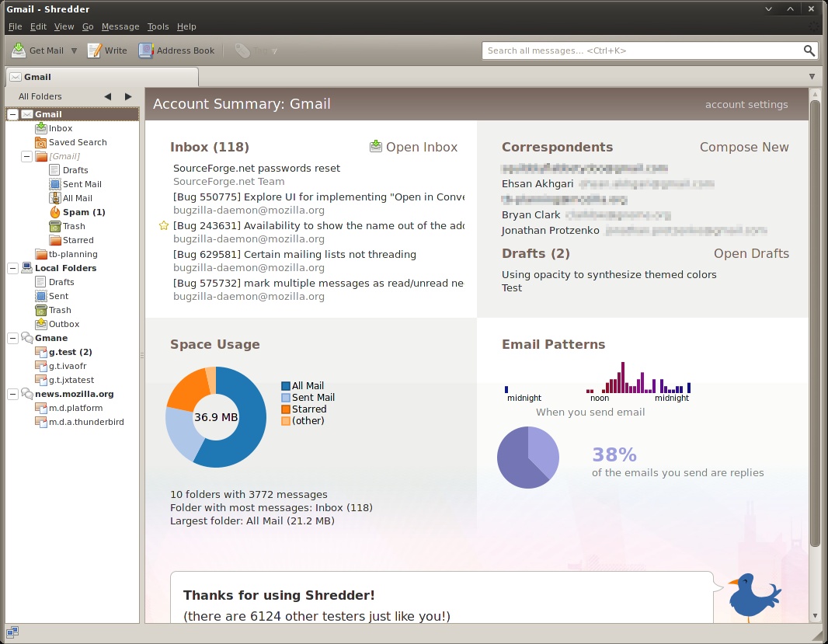
Task: Click the Sent Mail folder icon
Action: (54, 184)
